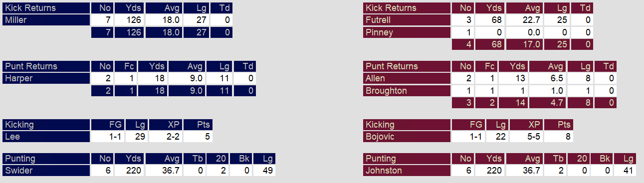
Task: Select Futrell's 22.7 average cell
Action: (524, 20)
